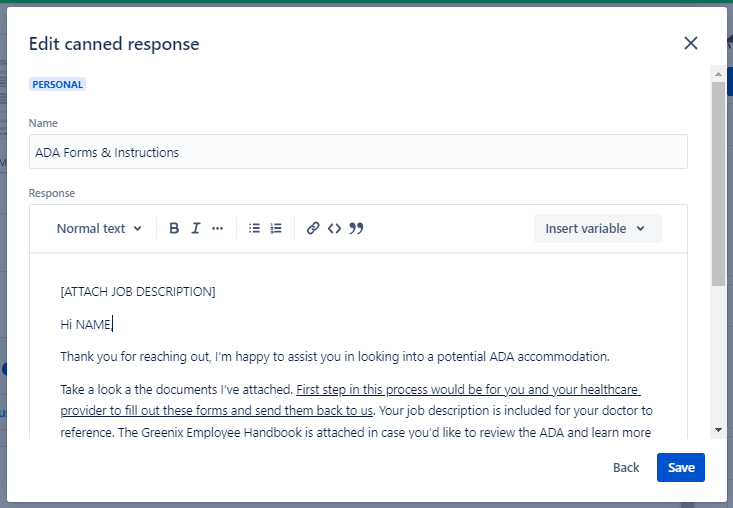Open the Insert variable dropdown
Viewport: 733px width, 508px height.
[x=597, y=228]
